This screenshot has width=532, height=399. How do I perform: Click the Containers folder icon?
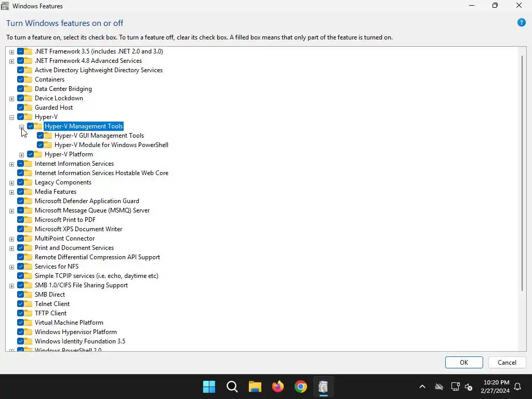pyautogui.click(x=29, y=79)
